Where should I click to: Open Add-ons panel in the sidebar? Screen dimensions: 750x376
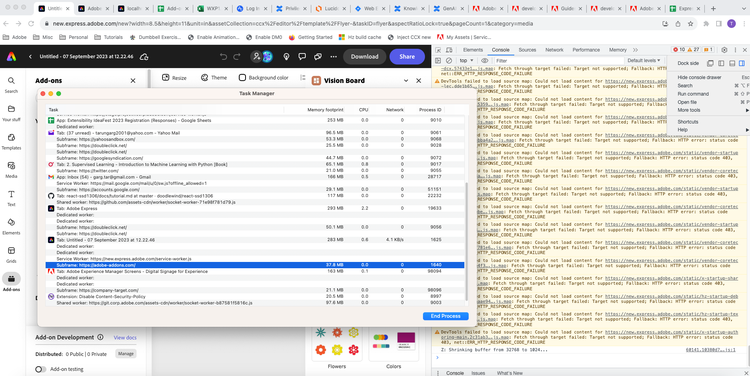point(11,282)
